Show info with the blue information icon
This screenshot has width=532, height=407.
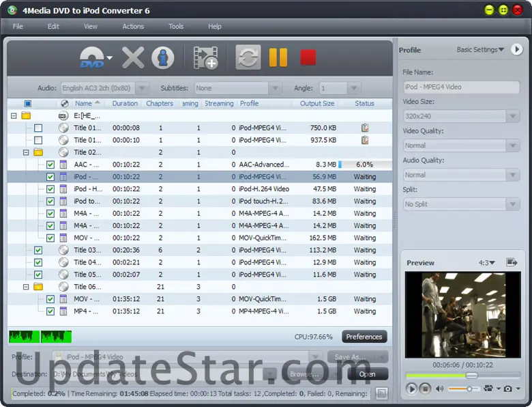tap(163, 58)
